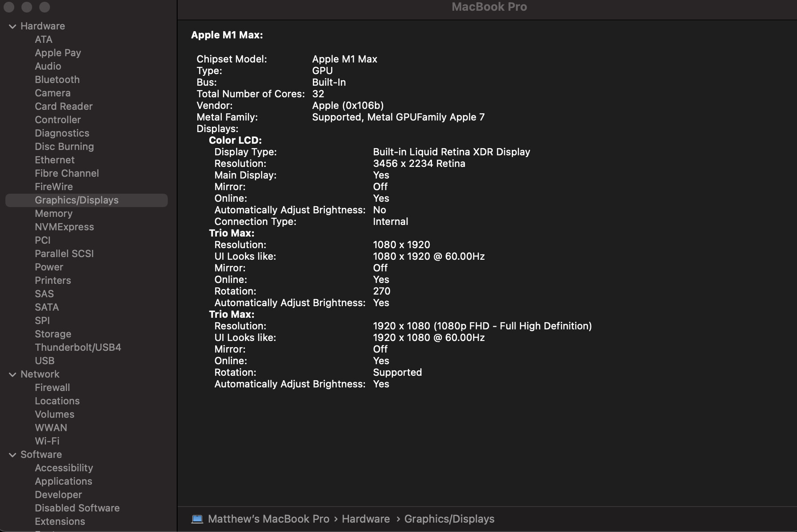
Task: Open Accessibility under Software
Action: click(64, 468)
